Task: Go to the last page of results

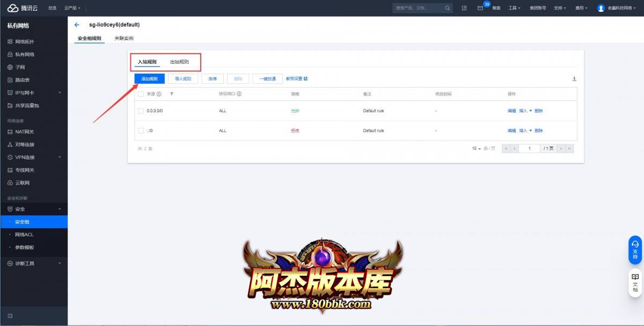Action: (x=569, y=148)
